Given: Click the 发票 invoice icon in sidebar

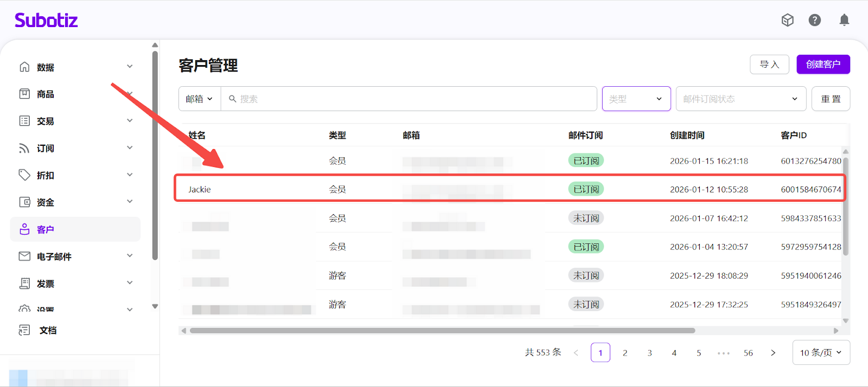Looking at the screenshot, I should (x=24, y=283).
